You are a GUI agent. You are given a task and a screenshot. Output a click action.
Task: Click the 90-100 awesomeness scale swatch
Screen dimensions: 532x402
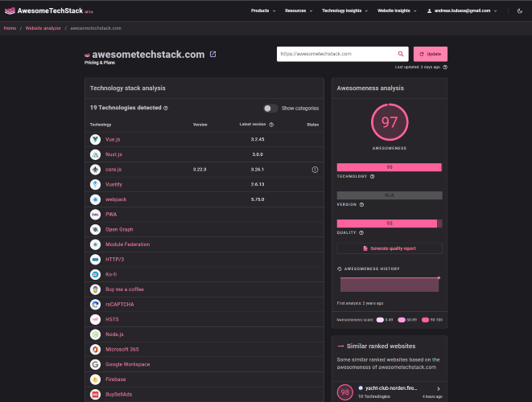[425, 320]
